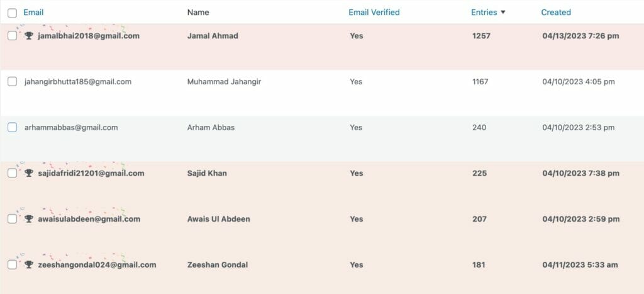This screenshot has height=294, width=644.
Task: Tick the checkbox for Zeeshan Gondal
Action: pos(13,265)
